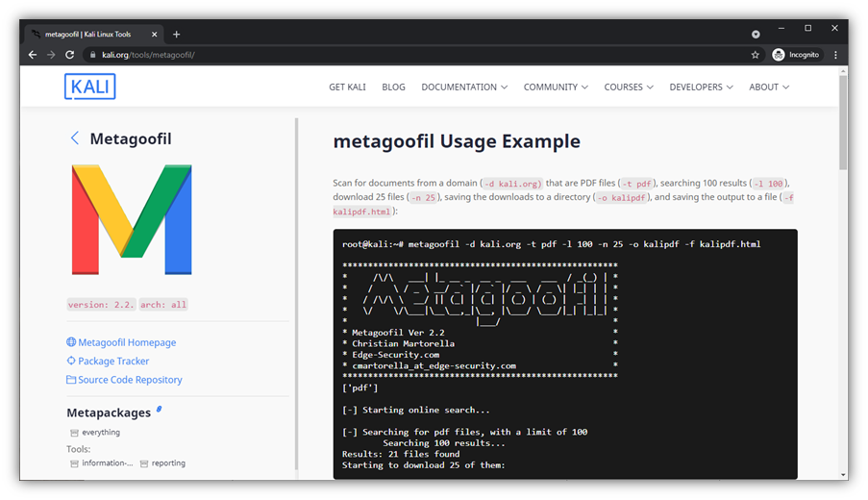Screen dimensions: 868x500
Task: Click the globe icon beside Metagoofil Homepage
Action: (x=71, y=342)
